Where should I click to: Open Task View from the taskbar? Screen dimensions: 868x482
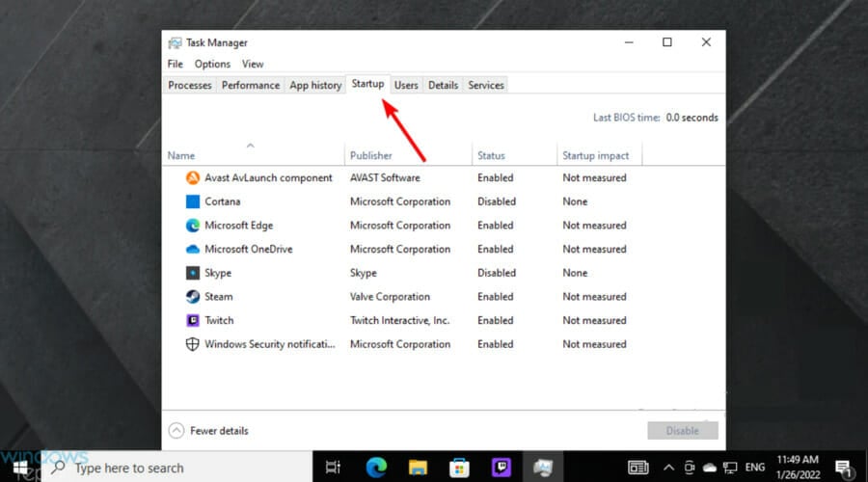click(333, 468)
